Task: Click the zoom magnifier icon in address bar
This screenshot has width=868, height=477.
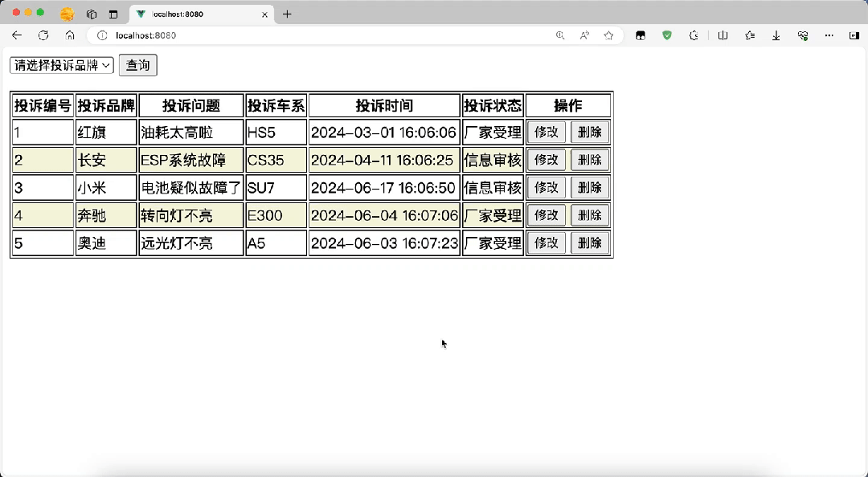Action: point(560,35)
